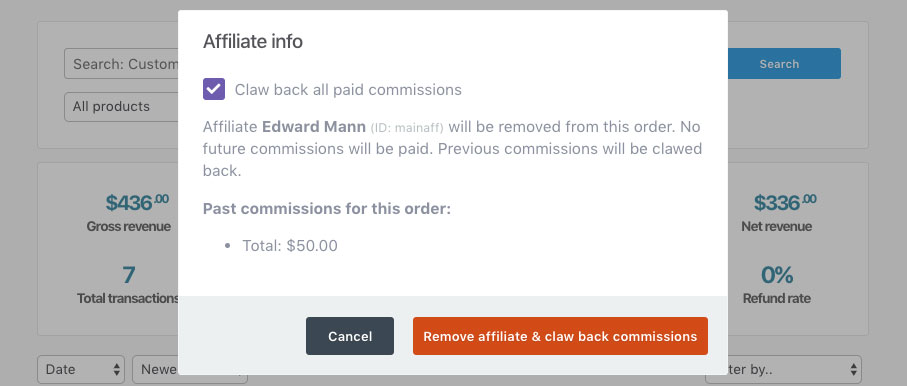This screenshot has height=386, width=907.
Task: Click the Affiliate info dialog title
Action: (253, 42)
